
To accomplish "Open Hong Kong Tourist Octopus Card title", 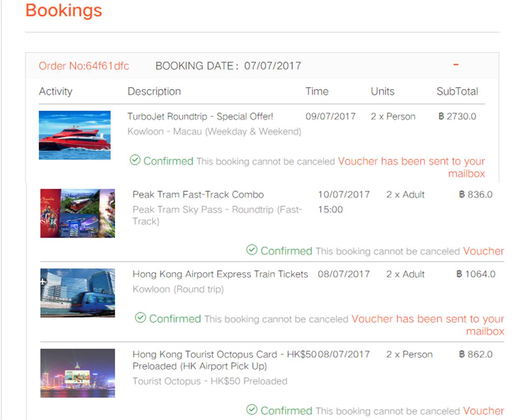I will [225, 360].
